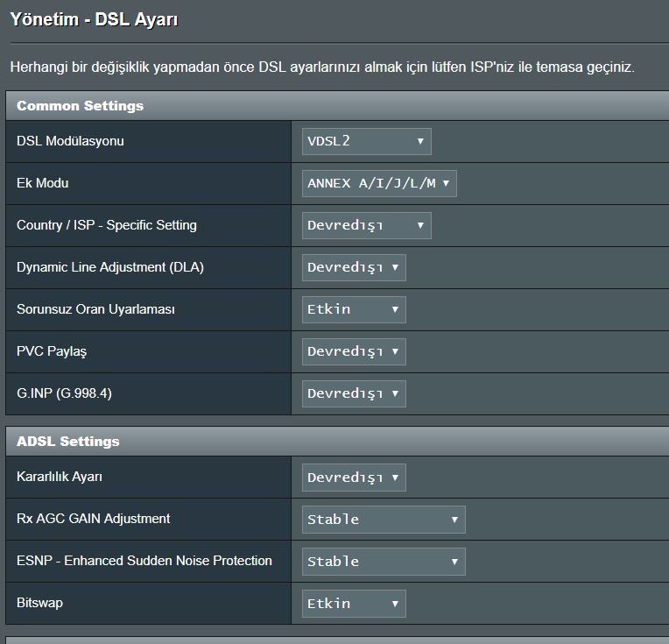669x644 pixels.
Task: Click the Ek Modu row label
Action: pos(43,183)
